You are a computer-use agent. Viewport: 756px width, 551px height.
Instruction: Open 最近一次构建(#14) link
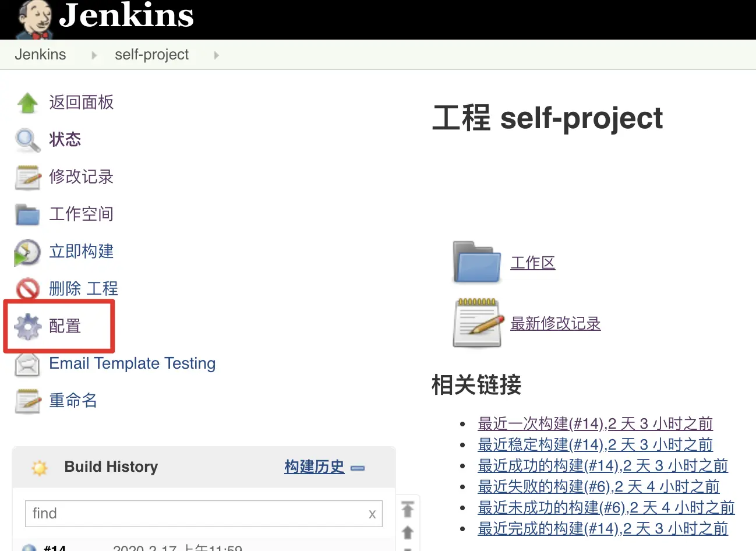[x=595, y=423]
